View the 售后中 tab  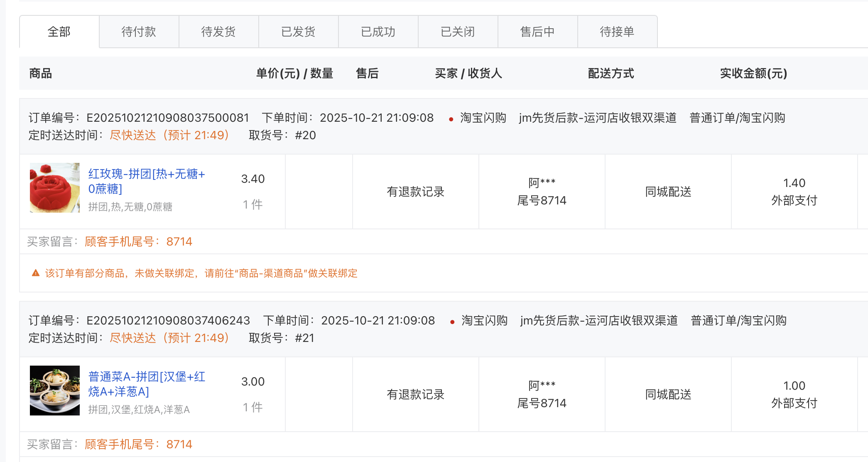point(537,32)
